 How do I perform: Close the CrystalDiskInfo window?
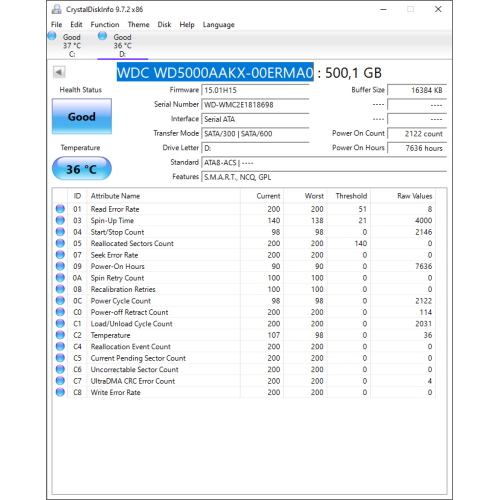pyautogui.click(x=438, y=9)
